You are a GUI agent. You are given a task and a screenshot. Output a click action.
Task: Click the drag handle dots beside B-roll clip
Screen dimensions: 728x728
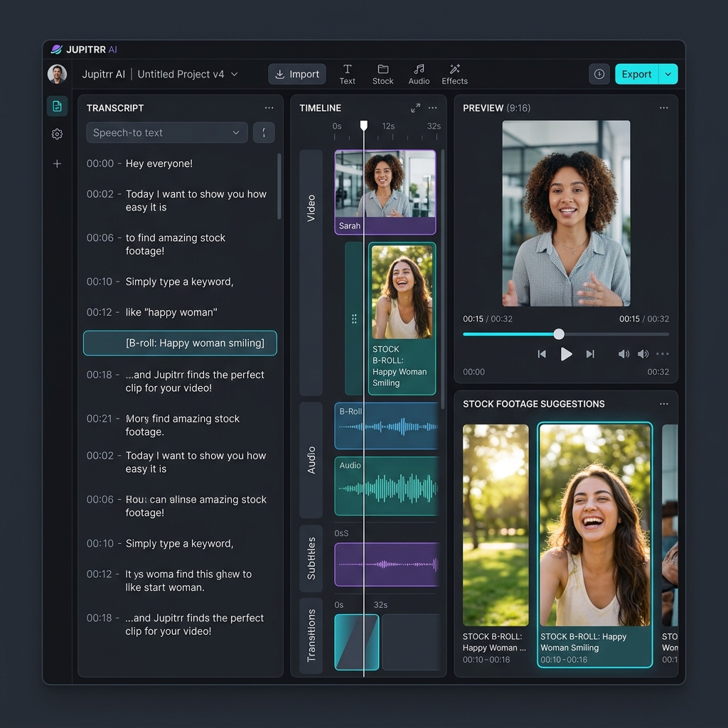(354, 318)
